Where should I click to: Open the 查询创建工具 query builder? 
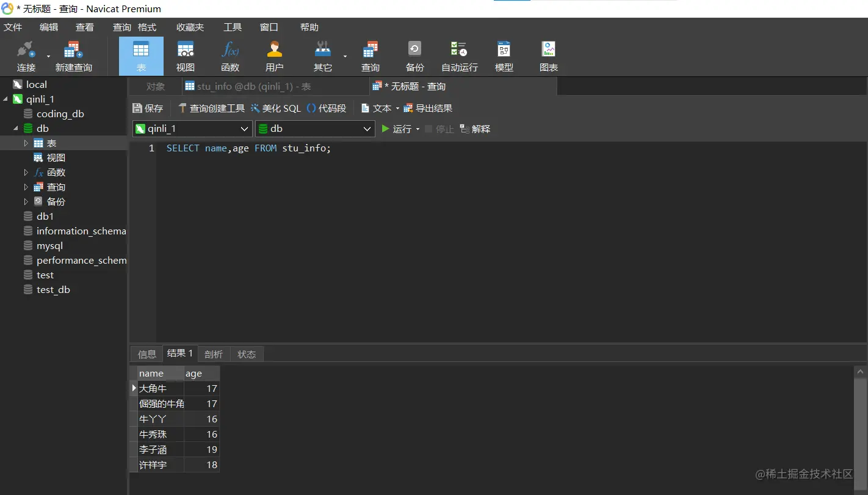[211, 108]
